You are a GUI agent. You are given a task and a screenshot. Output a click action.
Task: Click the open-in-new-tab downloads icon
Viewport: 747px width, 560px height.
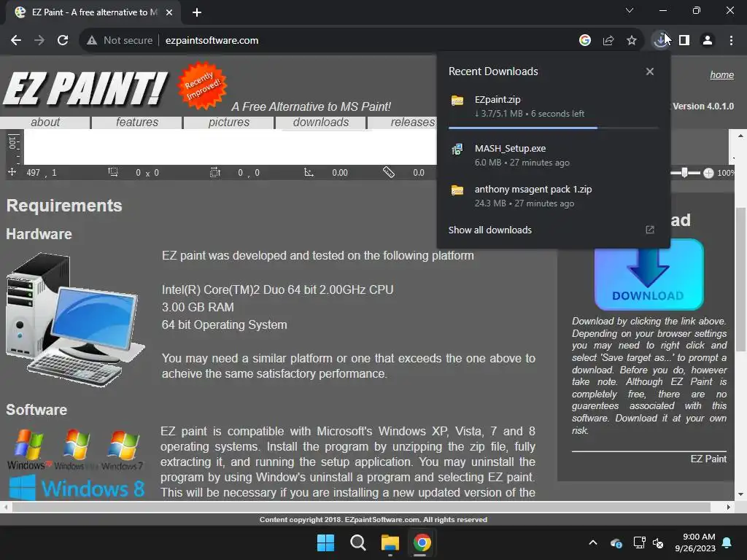pos(649,230)
